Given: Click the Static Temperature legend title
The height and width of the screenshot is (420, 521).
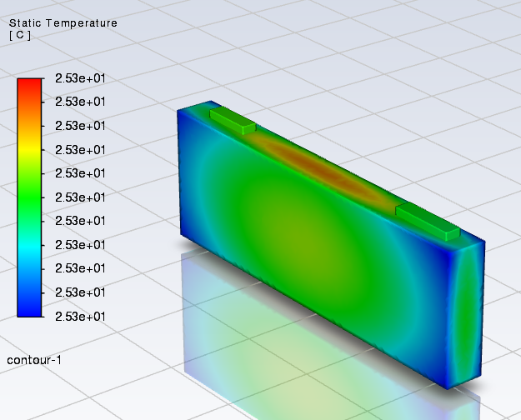Looking at the screenshot, I should coord(63,23).
